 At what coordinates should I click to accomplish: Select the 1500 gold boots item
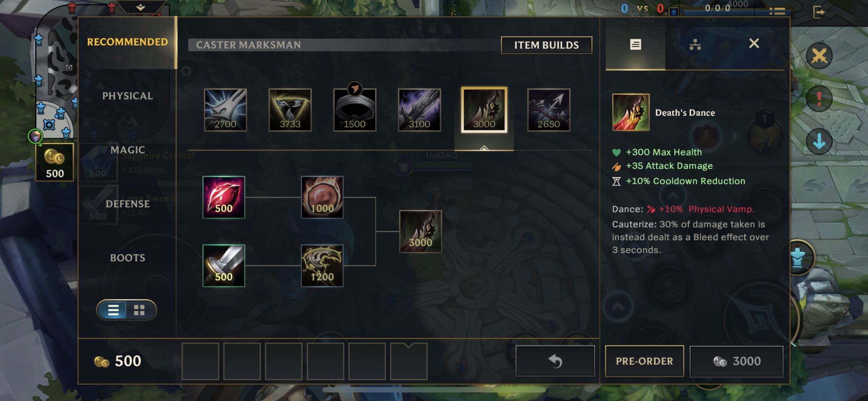[x=355, y=110]
